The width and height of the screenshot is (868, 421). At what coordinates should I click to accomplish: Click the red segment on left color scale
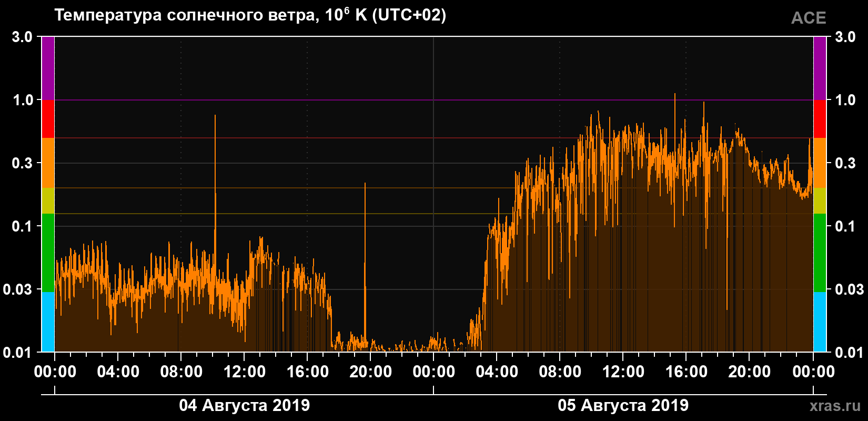point(48,119)
